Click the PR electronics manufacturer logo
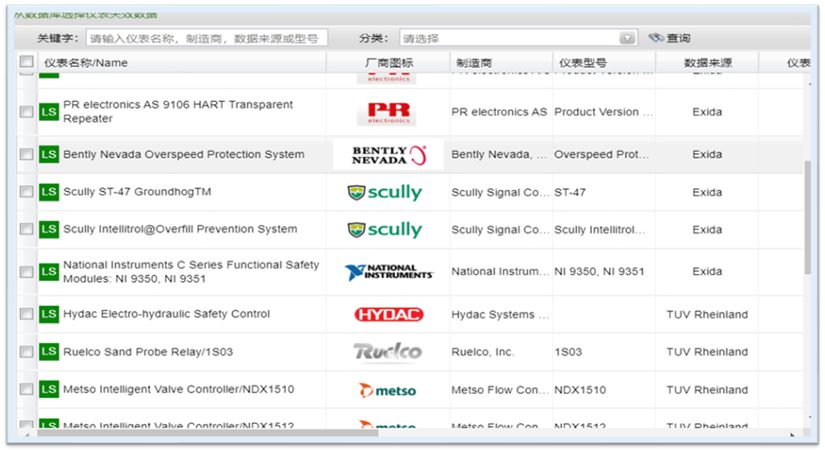This screenshot has width=825, height=452. pyautogui.click(x=389, y=112)
